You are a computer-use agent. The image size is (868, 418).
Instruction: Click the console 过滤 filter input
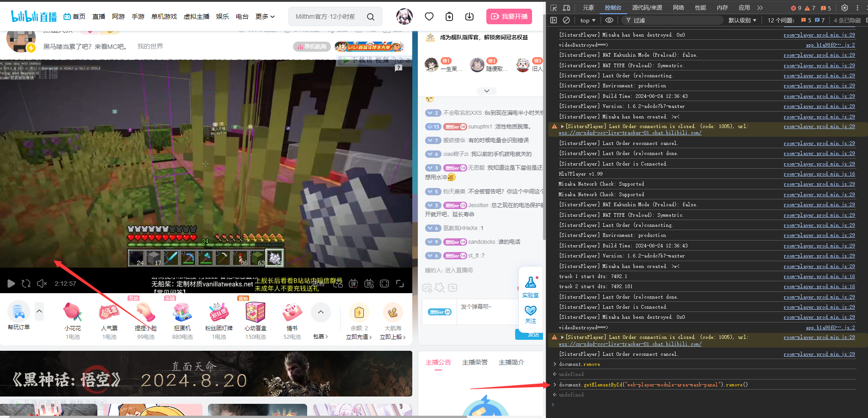(x=672, y=20)
